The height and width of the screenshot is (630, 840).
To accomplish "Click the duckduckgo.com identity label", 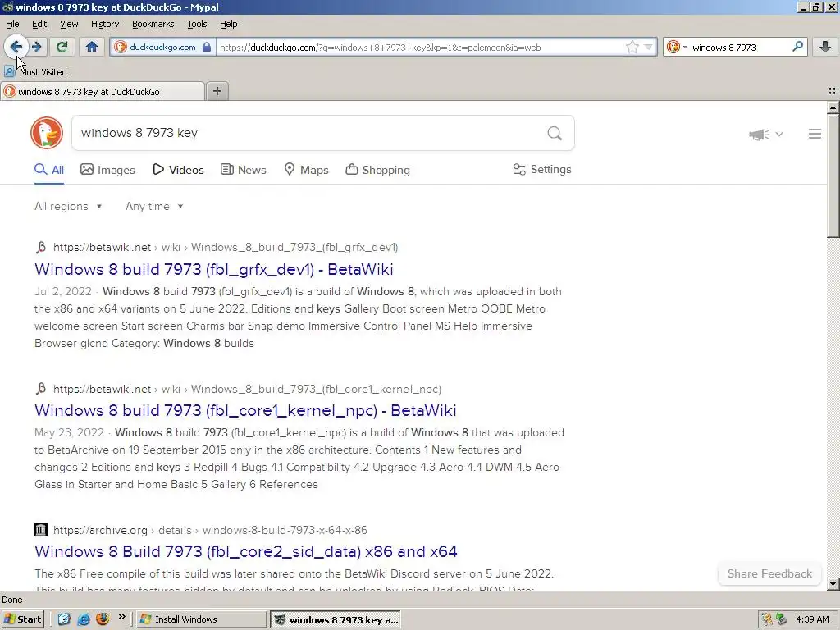I will (162, 47).
